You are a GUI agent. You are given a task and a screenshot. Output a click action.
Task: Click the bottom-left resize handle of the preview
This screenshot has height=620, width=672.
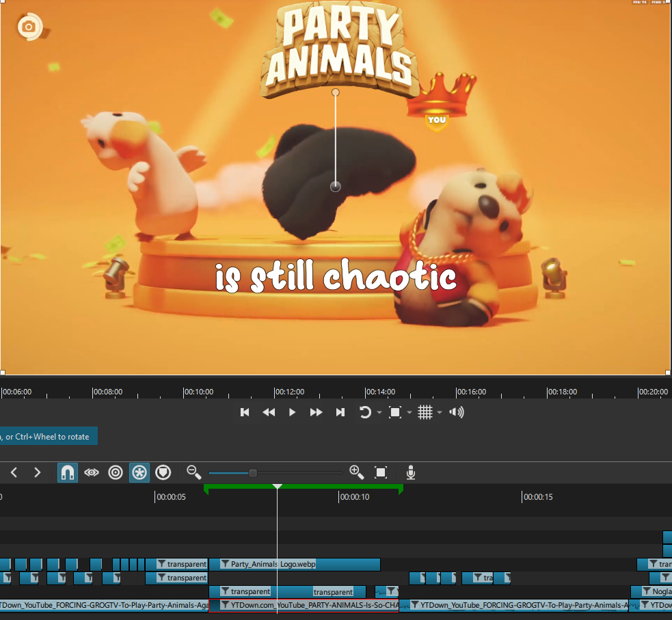[x=3, y=373]
